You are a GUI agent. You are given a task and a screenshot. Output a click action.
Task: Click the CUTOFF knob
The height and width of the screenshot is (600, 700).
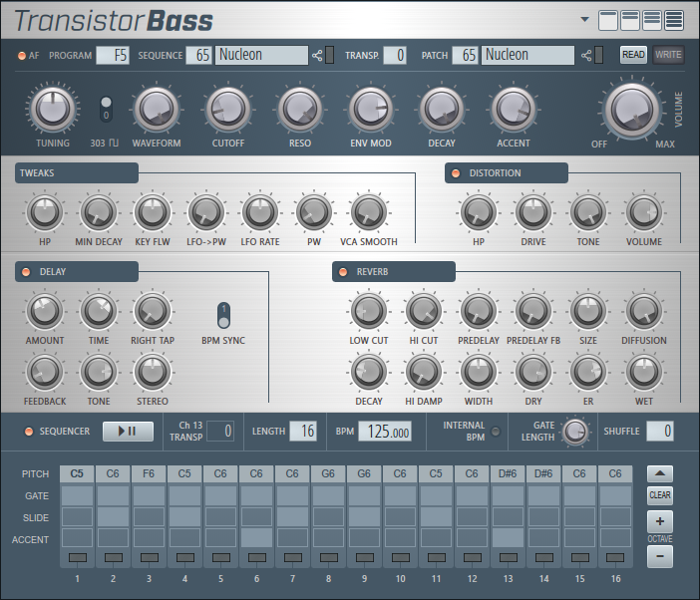pos(227,109)
